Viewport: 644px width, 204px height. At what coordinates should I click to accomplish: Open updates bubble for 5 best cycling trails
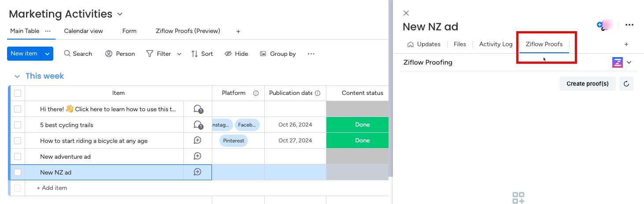(198, 125)
